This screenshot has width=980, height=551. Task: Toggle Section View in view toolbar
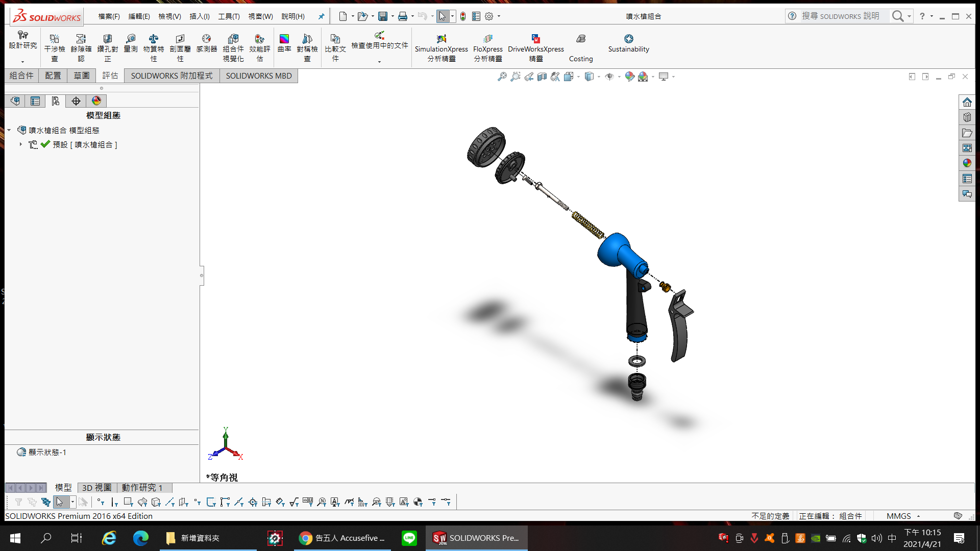[542, 77]
